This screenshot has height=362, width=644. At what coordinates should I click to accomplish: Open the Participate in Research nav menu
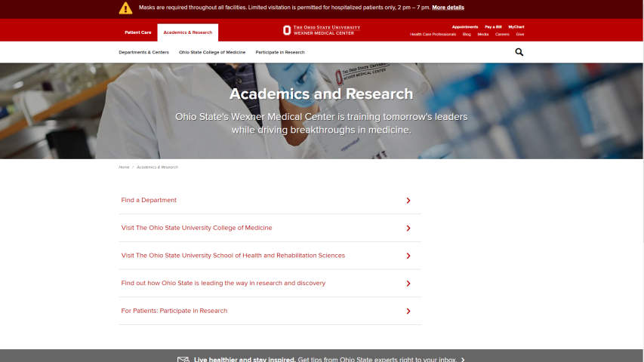click(280, 53)
